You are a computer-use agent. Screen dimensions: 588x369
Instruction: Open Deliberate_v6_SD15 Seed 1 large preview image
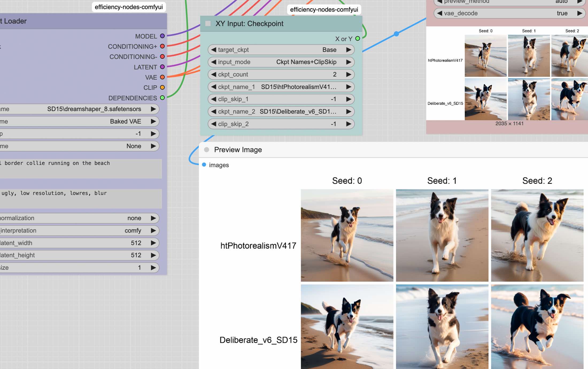[442, 327]
